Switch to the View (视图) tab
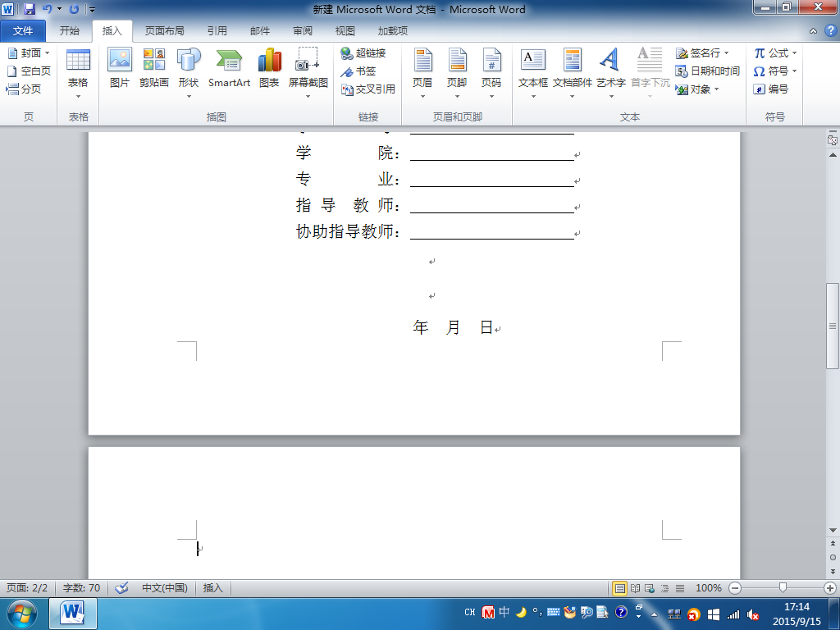840x630 pixels. pos(345,30)
